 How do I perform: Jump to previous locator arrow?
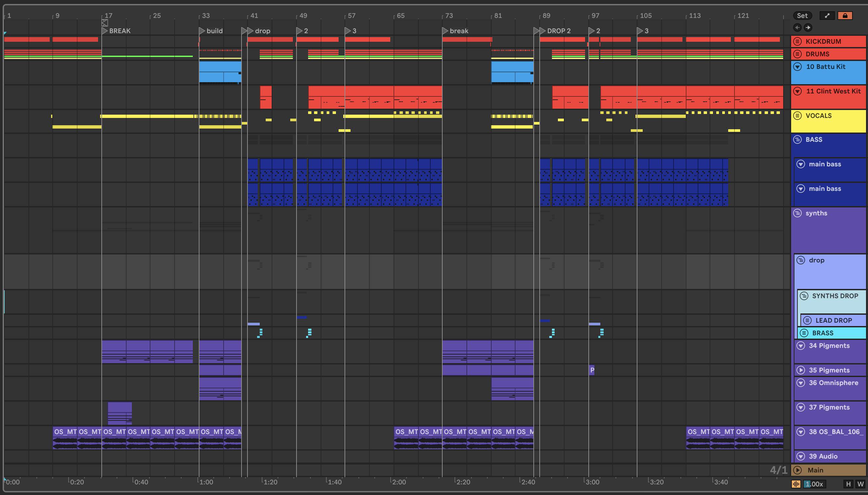(797, 27)
